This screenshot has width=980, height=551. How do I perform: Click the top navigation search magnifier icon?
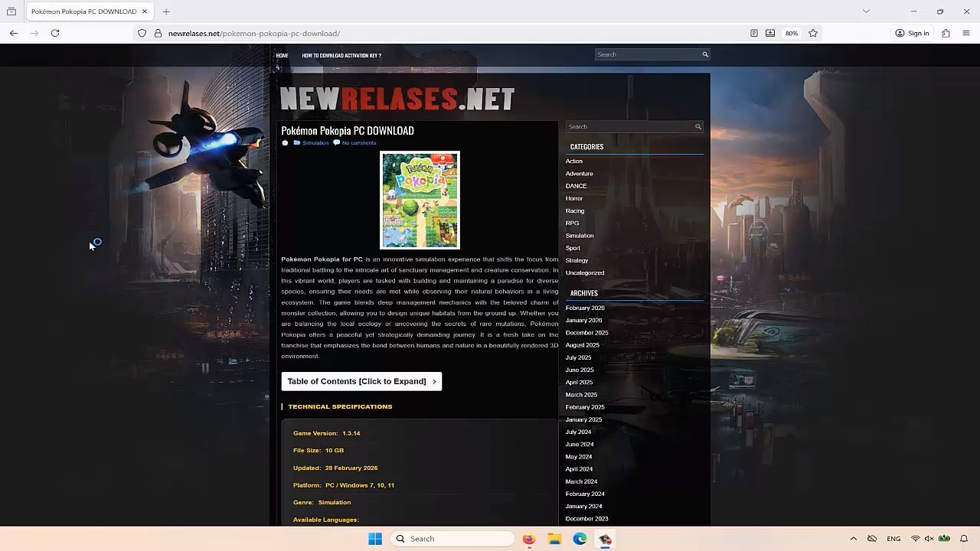(x=705, y=54)
